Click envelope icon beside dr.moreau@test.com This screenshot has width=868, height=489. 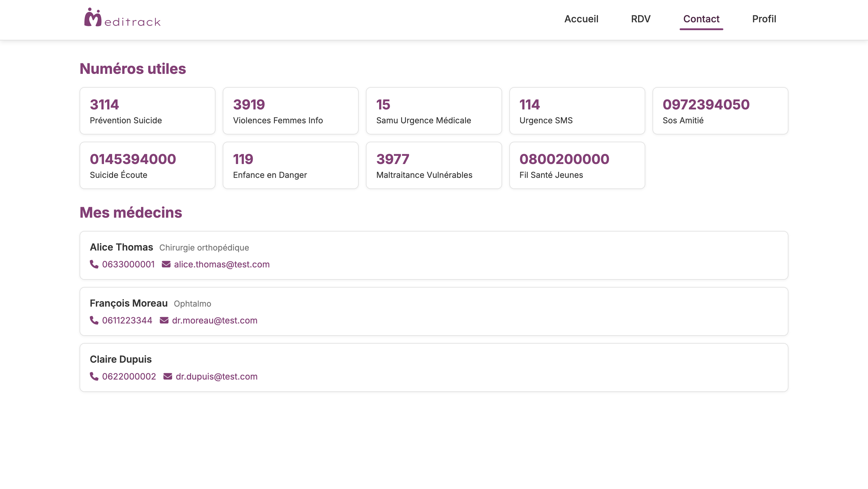[x=164, y=320]
